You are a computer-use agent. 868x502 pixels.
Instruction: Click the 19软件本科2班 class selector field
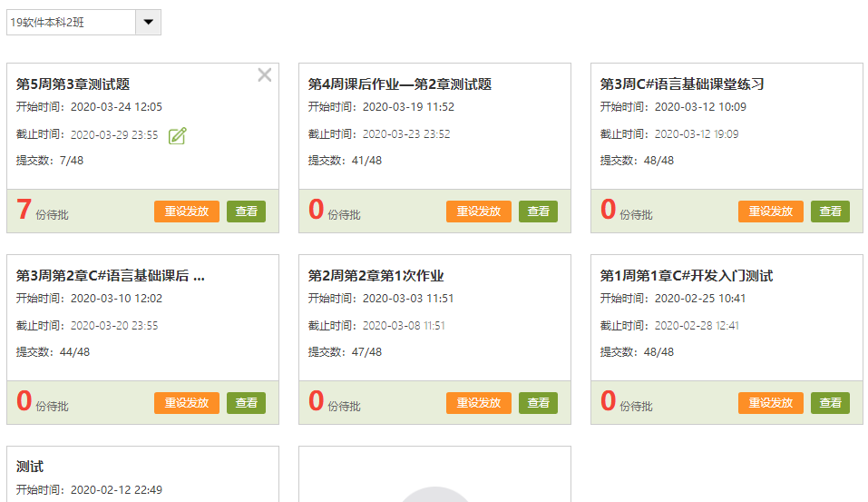[71, 23]
